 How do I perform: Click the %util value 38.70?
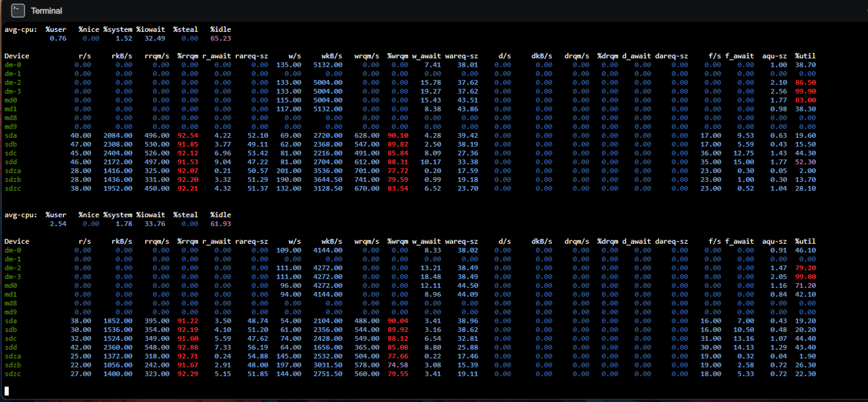point(805,65)
